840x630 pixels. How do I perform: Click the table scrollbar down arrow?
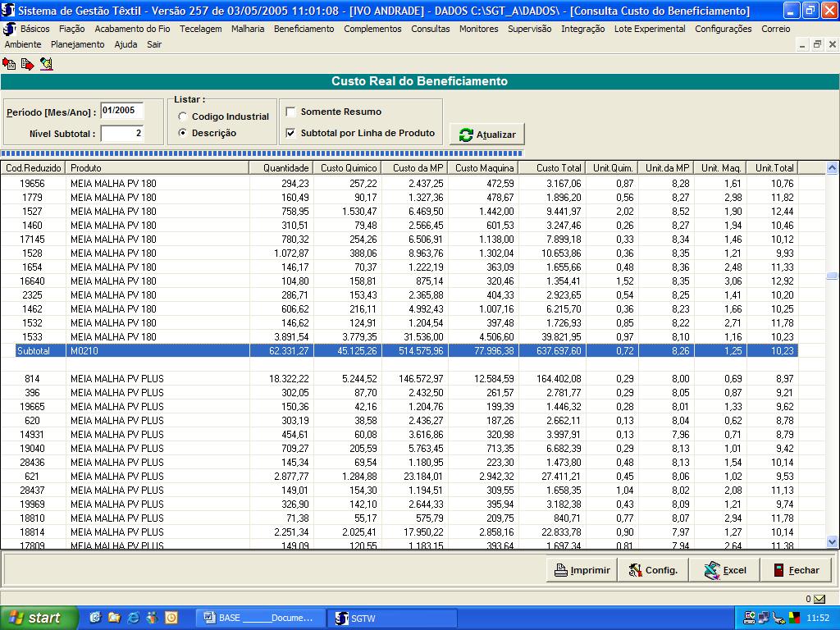(x=832, y=541)
